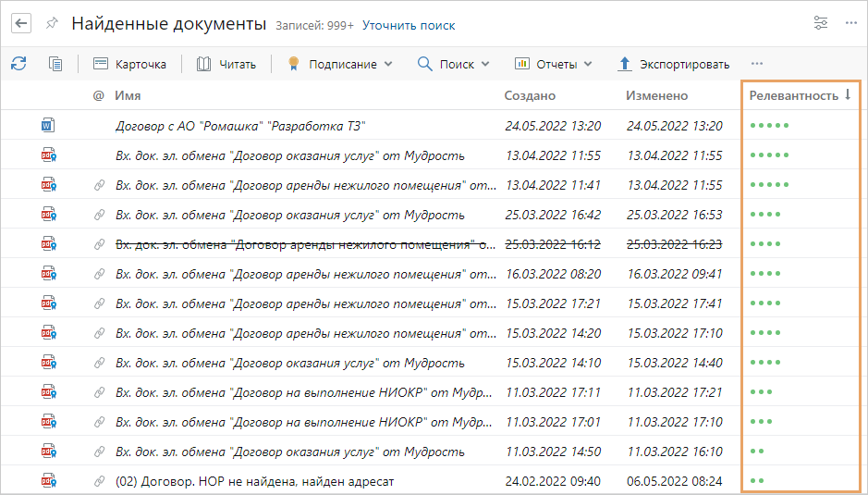The height and width of the screenshot is (495, 868).
Task: Open the view settings sliders icon
Action: (820, 24)
